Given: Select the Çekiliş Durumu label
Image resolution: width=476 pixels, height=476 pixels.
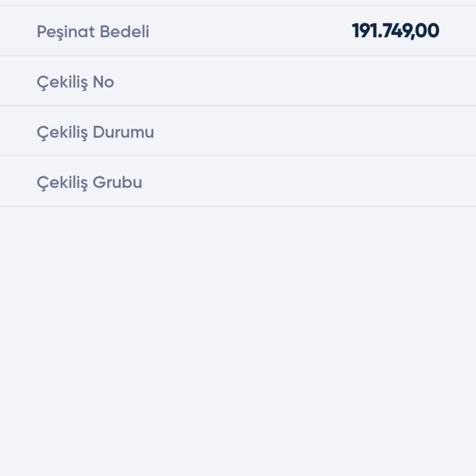Looking at the screenshot, I should [x=95, y=132].
